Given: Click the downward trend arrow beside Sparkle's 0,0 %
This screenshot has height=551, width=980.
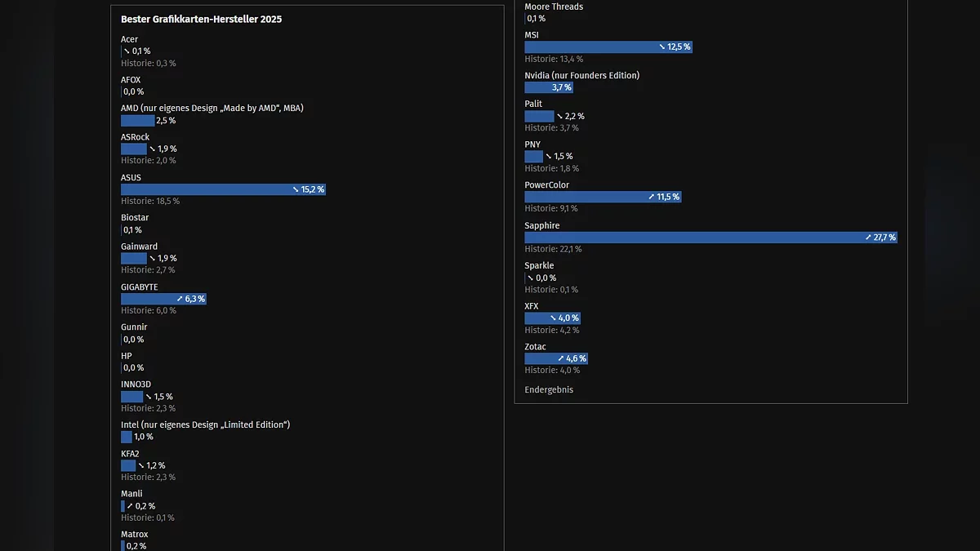Looking at the screenshot, I should pos(530,278).
